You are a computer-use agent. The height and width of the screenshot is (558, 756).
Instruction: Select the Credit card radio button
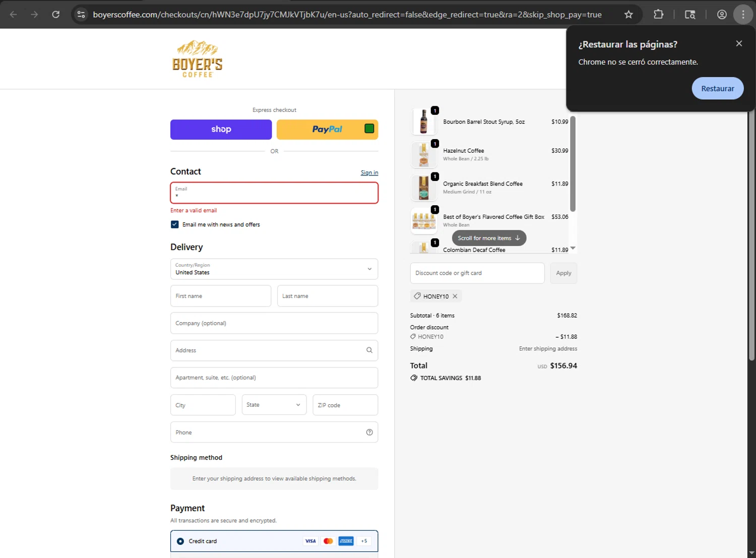pos(180,541)
